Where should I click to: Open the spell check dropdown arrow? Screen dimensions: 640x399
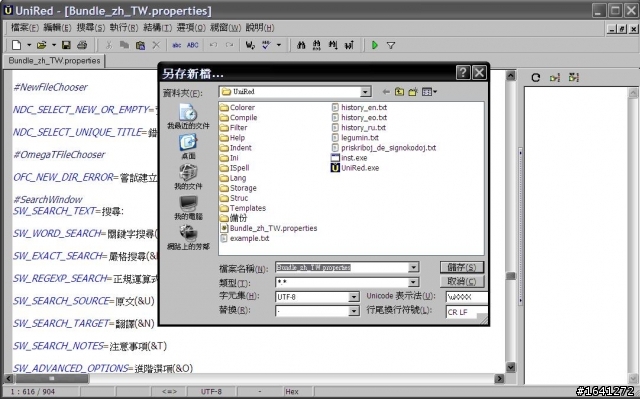pyautogui.click(x=279, y=45)
